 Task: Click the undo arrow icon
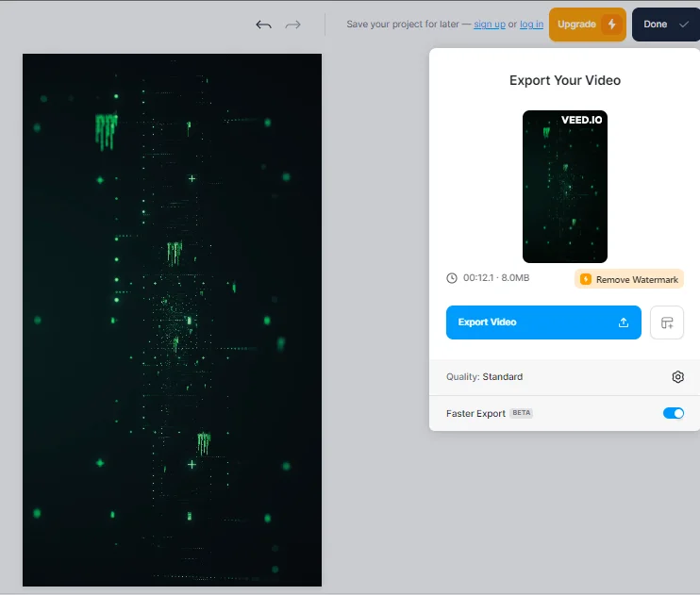pos(263,25)
